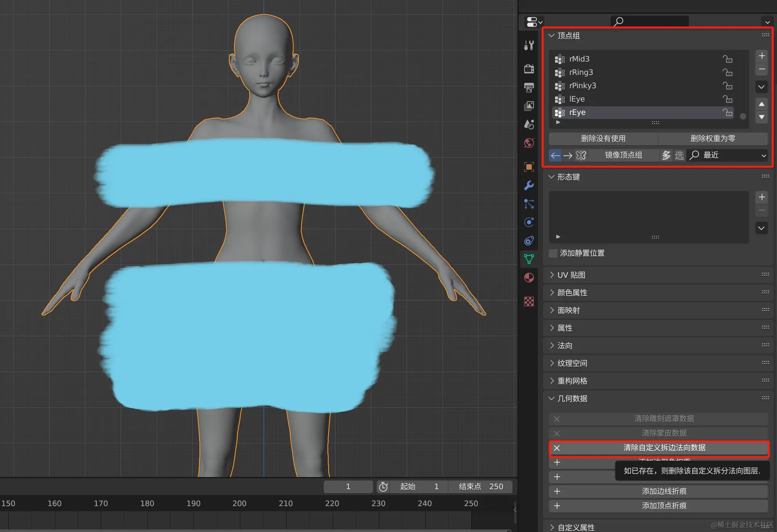Expand the UV 贴图 panel
777x532 pixels.
point(571,275)
